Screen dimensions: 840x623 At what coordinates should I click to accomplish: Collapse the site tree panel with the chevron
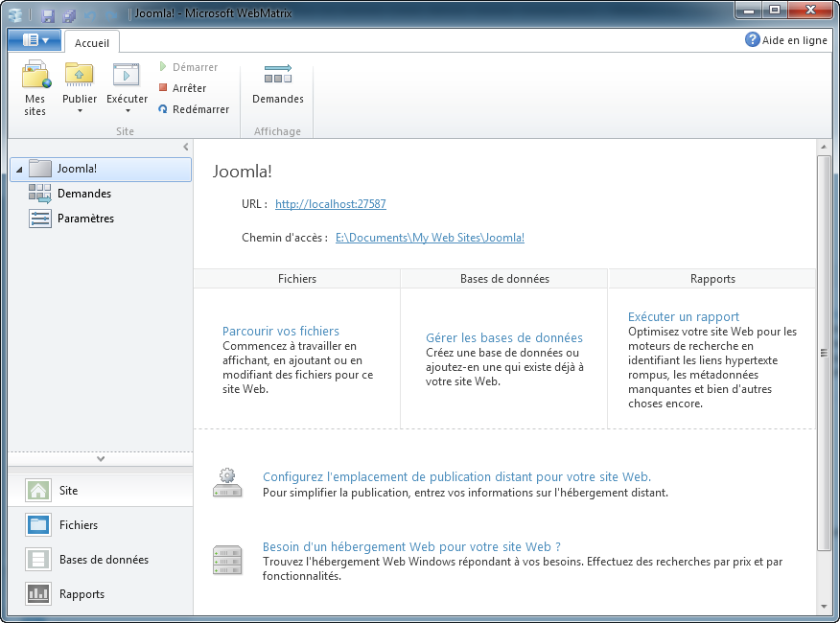point(185,146)
